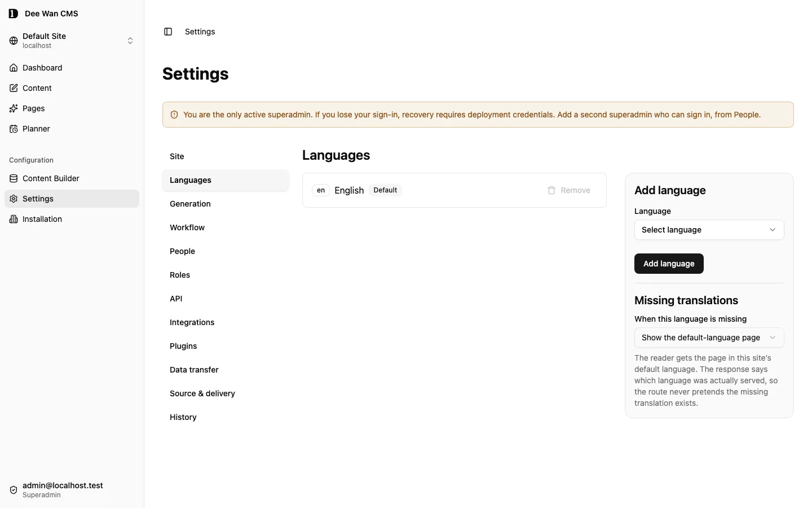Open the Data transfer settings tab

226,370
